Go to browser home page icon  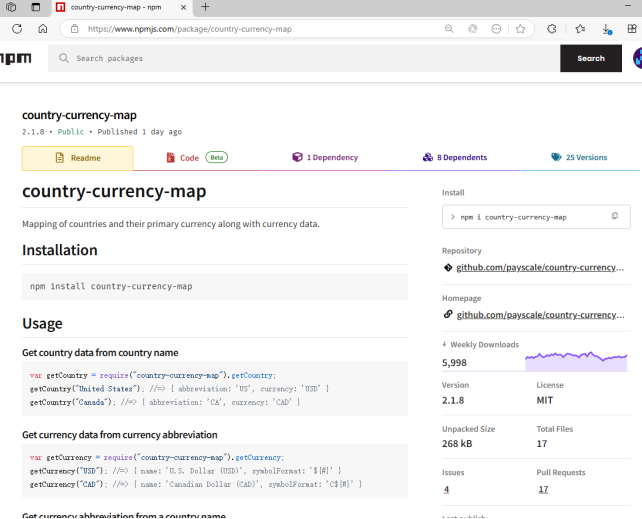coord(43,29)
